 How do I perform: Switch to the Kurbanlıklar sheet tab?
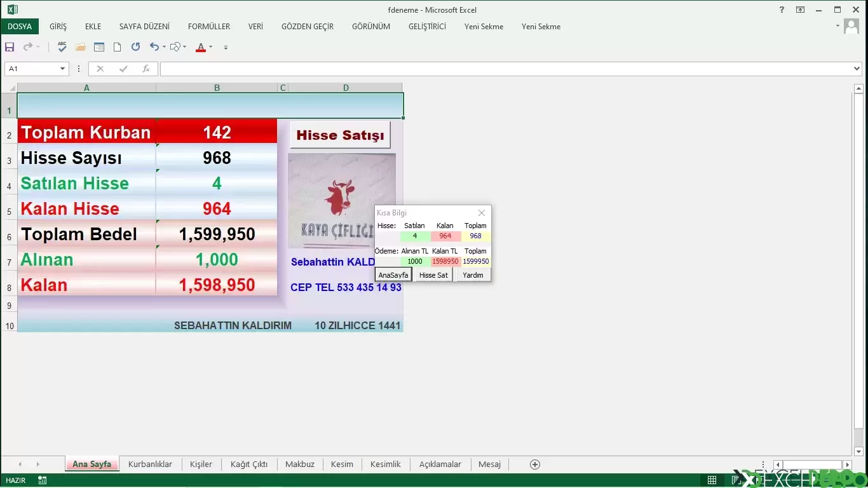150,464
